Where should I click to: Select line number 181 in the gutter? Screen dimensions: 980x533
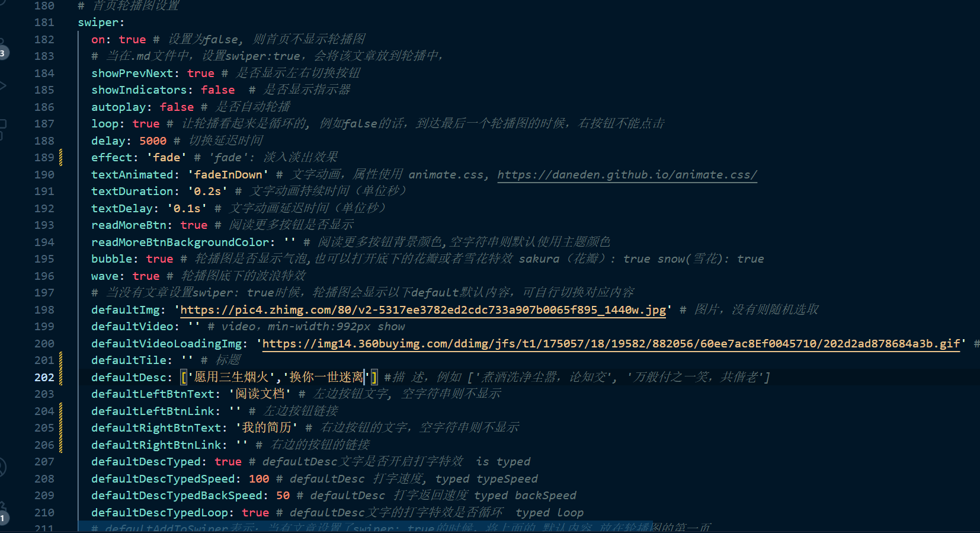(x=44, y=23)
